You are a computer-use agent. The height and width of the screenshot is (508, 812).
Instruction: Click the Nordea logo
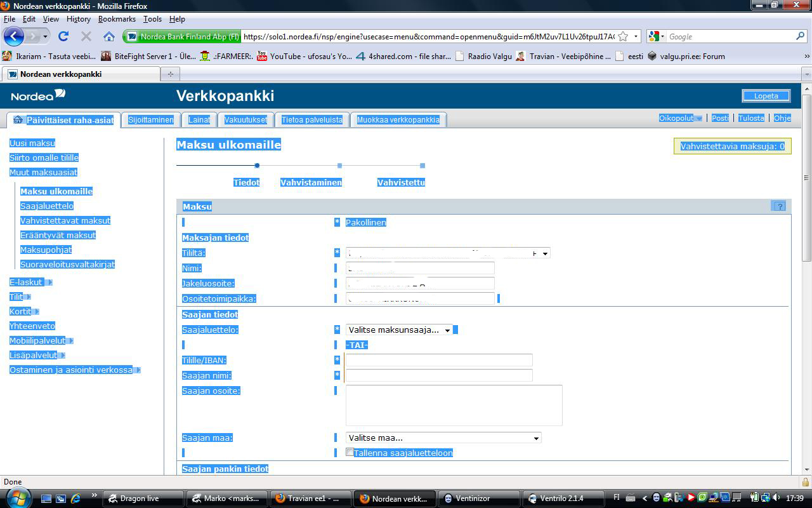pos(38,96)
